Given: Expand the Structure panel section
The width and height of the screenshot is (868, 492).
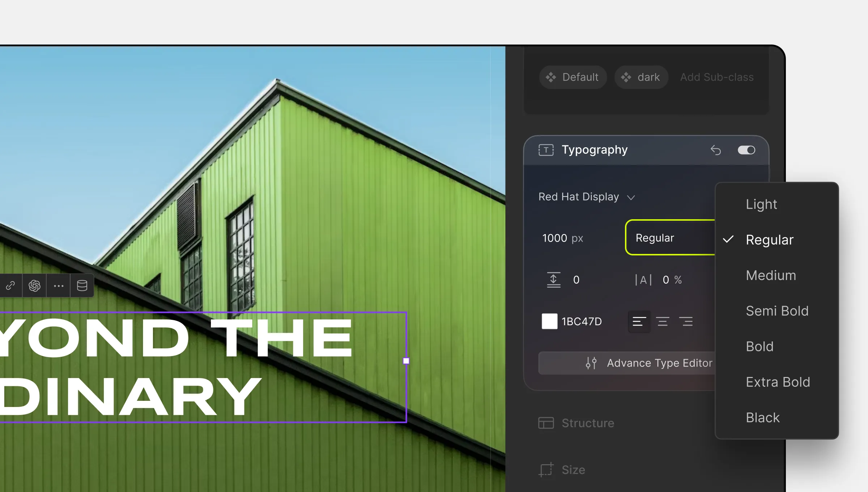Looking at the screenshot, I should (588, 423).
